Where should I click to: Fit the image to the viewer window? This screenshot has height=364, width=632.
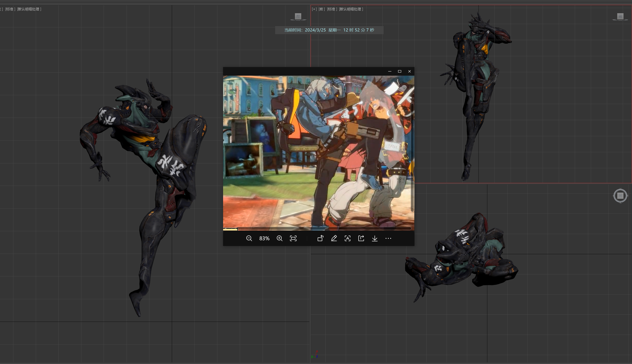coord(293,238)
